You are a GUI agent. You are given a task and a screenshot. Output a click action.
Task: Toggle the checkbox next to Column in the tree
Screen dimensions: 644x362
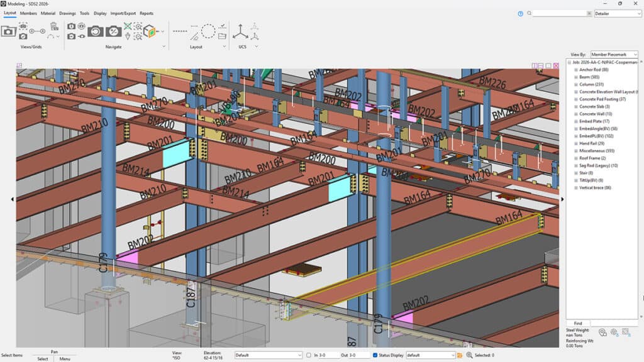pyautogui.click(x=576, y=84)
